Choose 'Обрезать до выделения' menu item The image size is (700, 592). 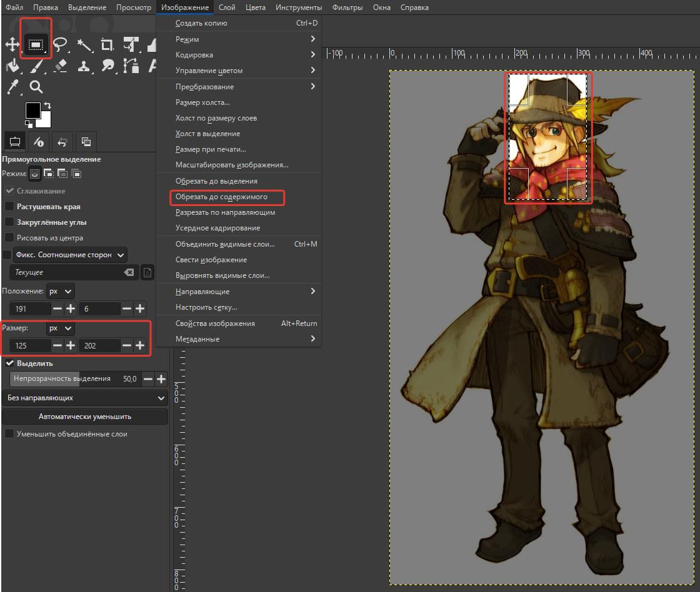239,181
